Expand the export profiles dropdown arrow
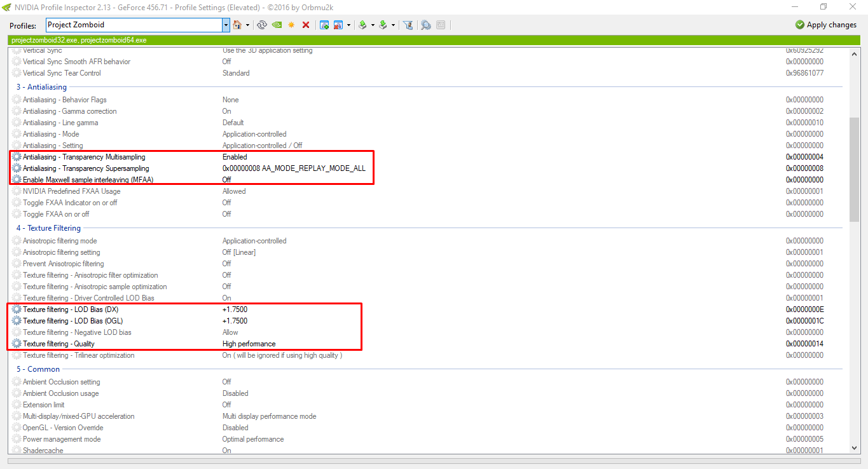868x469 pixels. (x=373, y=25)
